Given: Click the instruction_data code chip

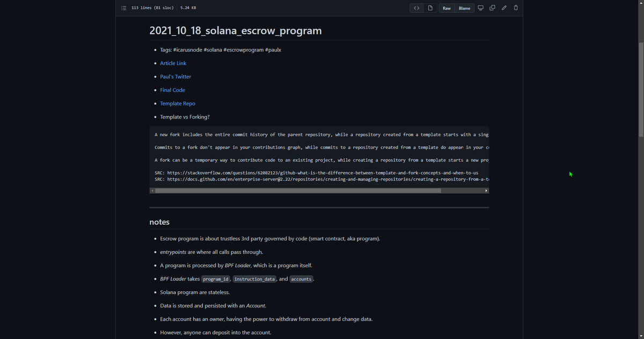Looking at the screenshot, I should point(254,279).
